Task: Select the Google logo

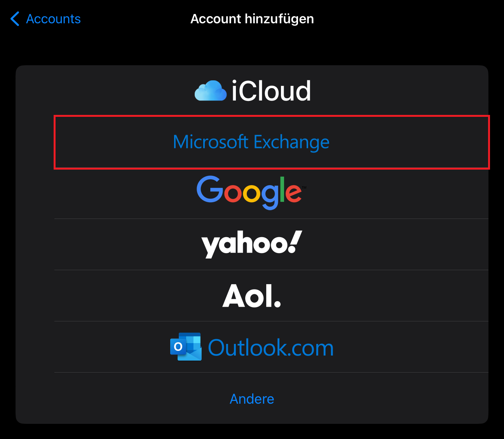Action: 251,192
